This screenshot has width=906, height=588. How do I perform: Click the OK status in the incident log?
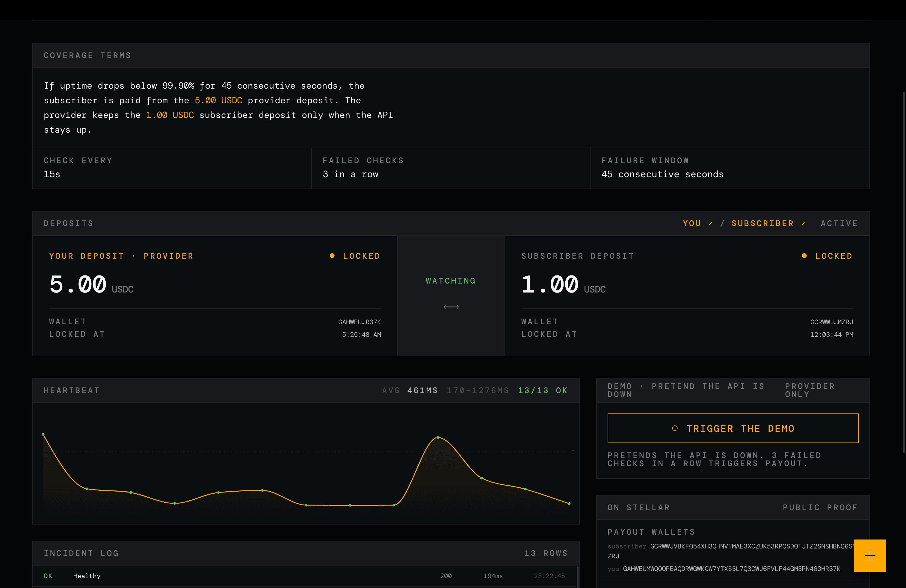click(48, 576)
